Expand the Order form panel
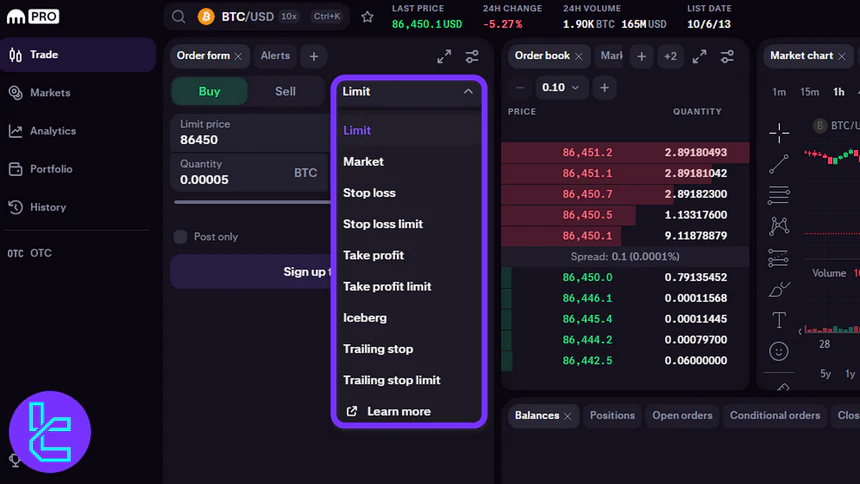The height and width of the screenshot is (484, 860). (x=444, y=57)
